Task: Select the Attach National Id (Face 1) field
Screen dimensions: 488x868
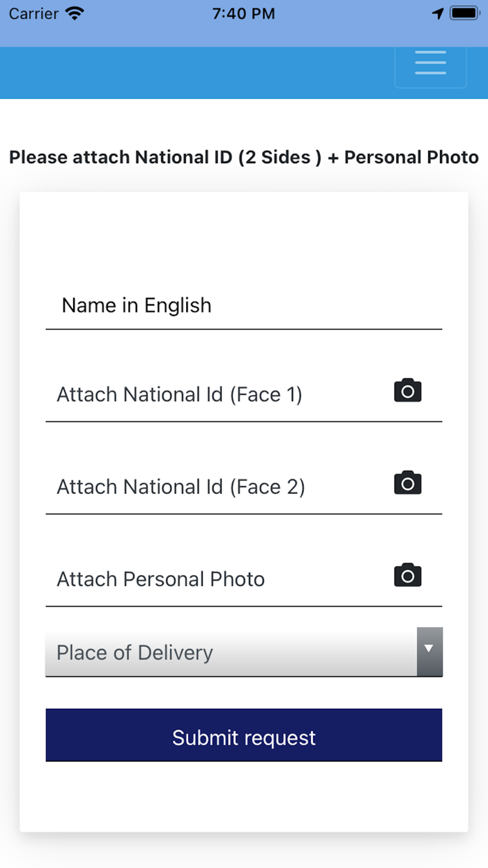Action: 209,395
